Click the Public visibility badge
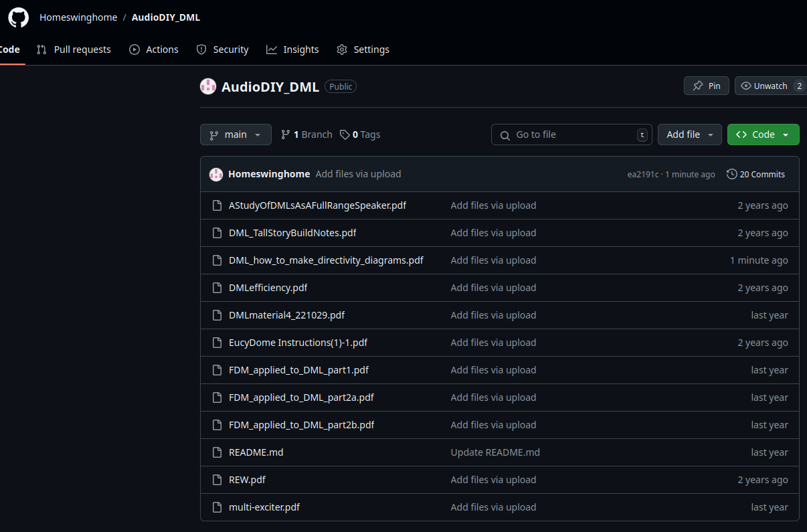807x532 pixels. (x=341, y=86)
